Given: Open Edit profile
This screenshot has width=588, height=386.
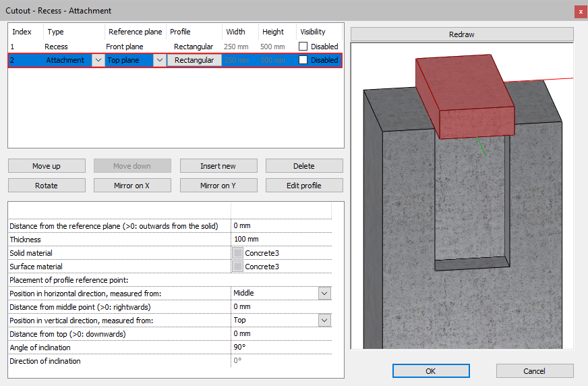Looking at the screenshot, I should [304, 186].
